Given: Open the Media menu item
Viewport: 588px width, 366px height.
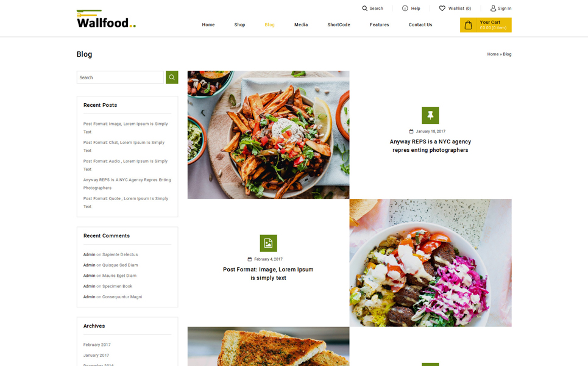Looking at the screenshot, I should click(x=301, y=25).
